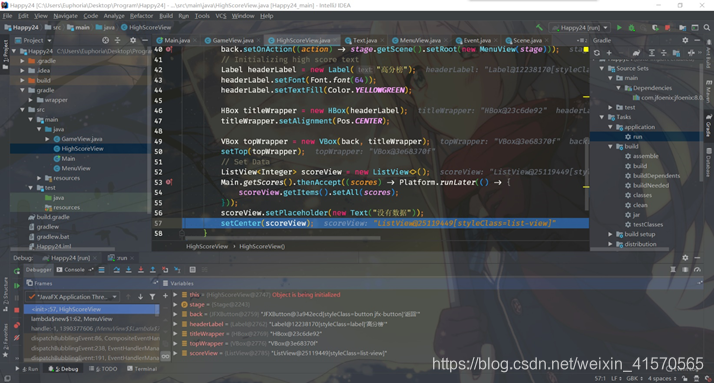Toggle breakpoint at line 53
Viewport: 714px width, 383px height.
click(x=168, y=182)
